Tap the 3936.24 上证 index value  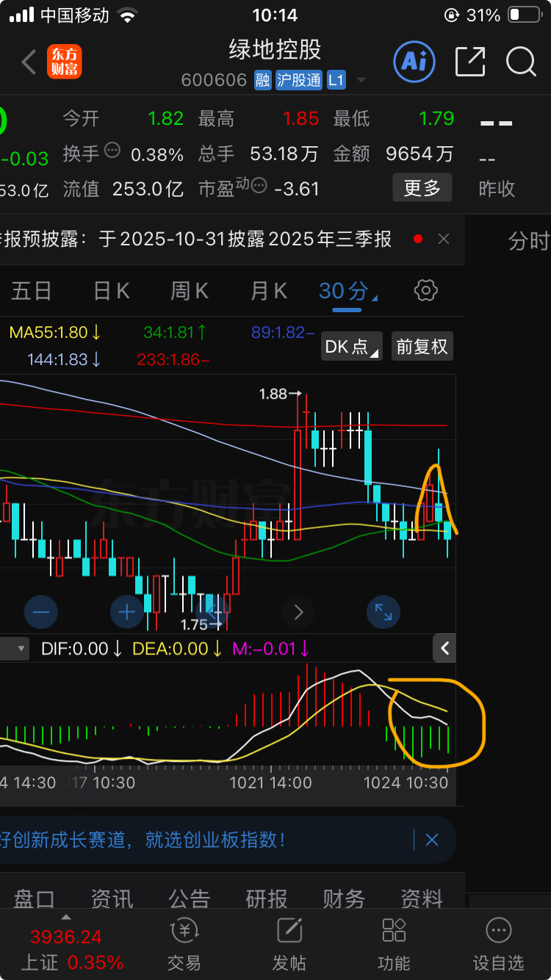(x=66, y=937)
